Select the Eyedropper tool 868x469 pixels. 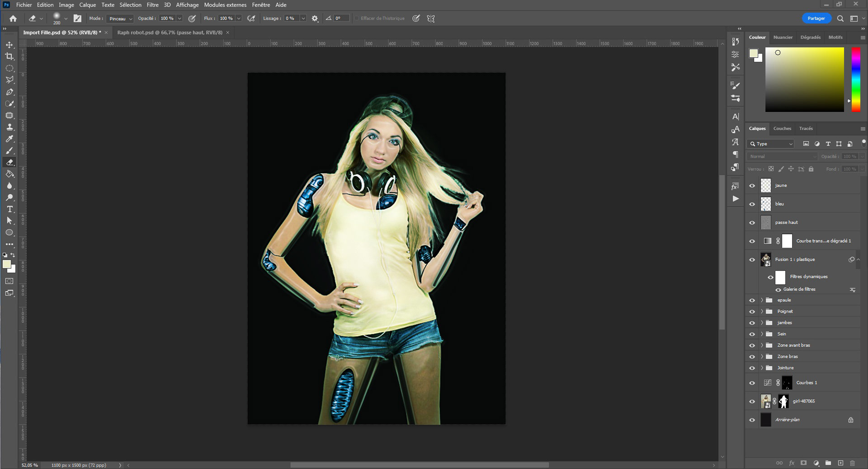(x=9, y=139)
